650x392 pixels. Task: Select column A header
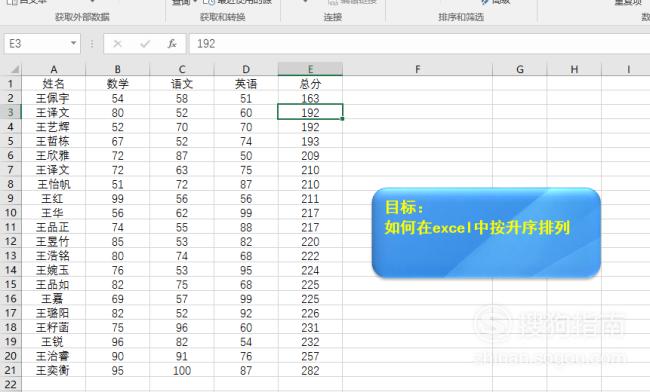[53, 69]
